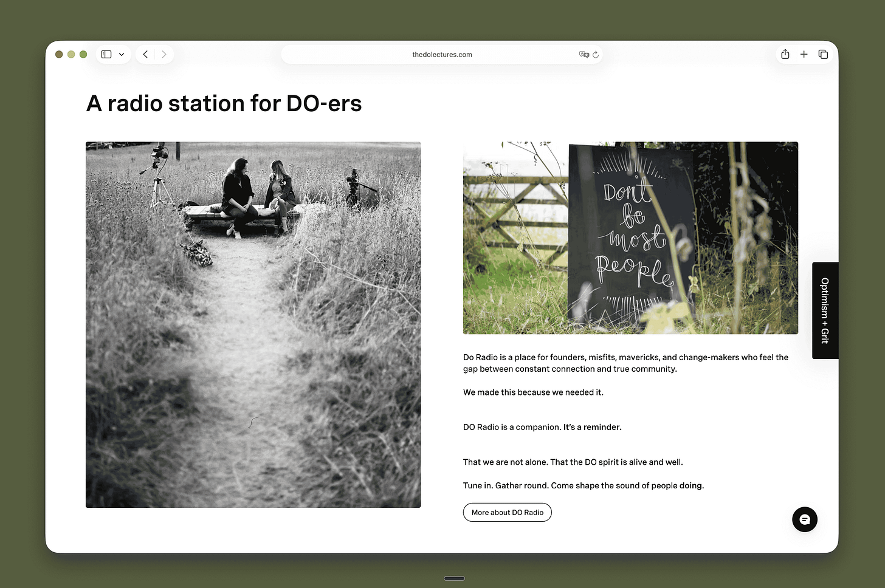This screenshot has width=885, height=588.
Task: Click the line starting "Tune in. Gather round."
Action: point(584,485)
